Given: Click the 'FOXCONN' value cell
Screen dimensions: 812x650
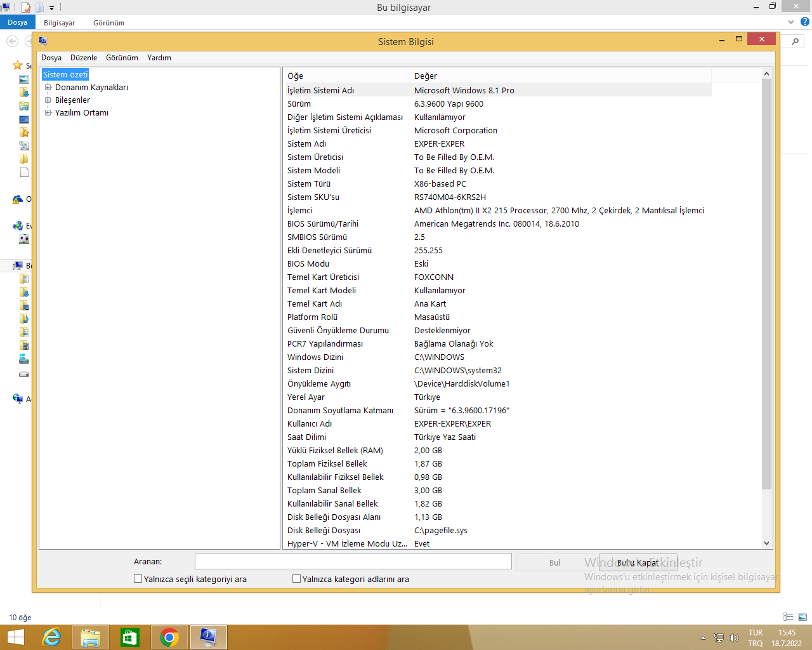Looking at the screenshot, I should point(434,277).
